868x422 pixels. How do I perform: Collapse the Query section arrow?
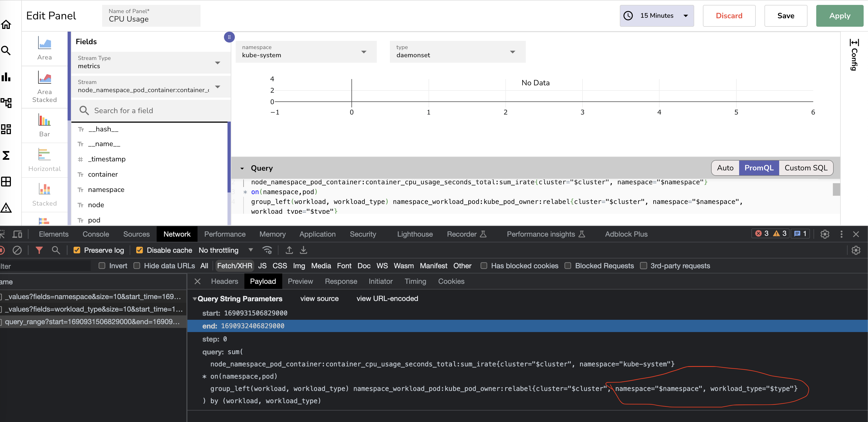coord(242,168)
